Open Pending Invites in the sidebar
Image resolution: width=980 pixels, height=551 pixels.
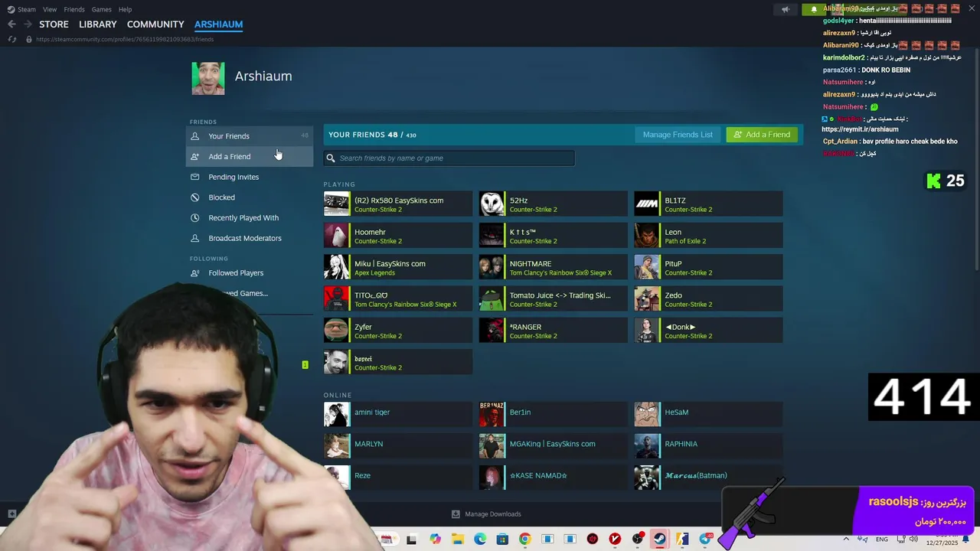250,177
